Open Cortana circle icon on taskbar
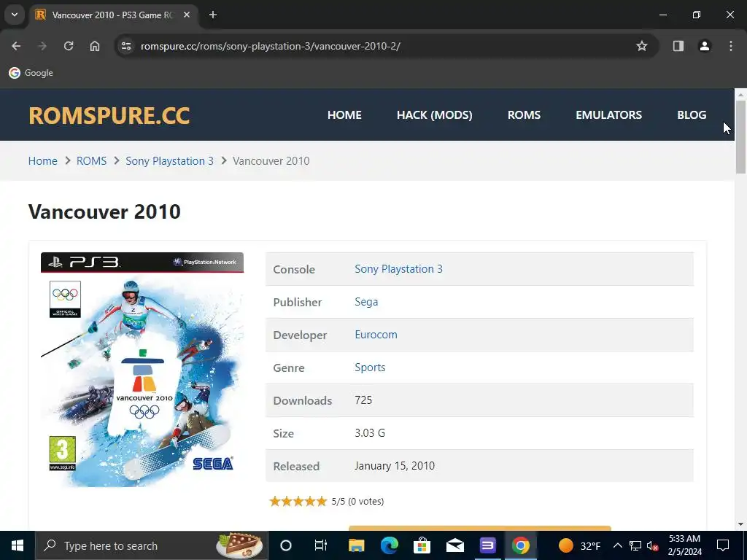The image size is (747, 560). 286,545
